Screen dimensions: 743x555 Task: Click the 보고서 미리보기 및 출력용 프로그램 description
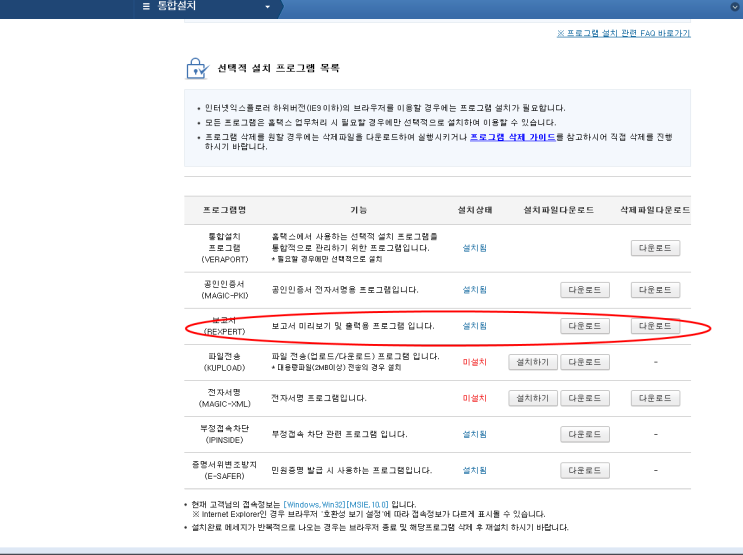tap(353, 326)
